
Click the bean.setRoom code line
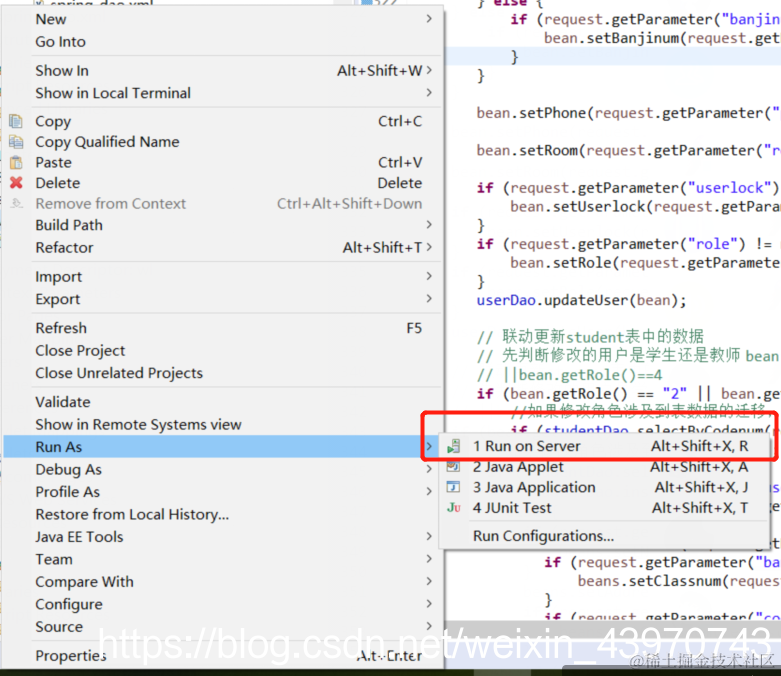[x=628, y=150]
